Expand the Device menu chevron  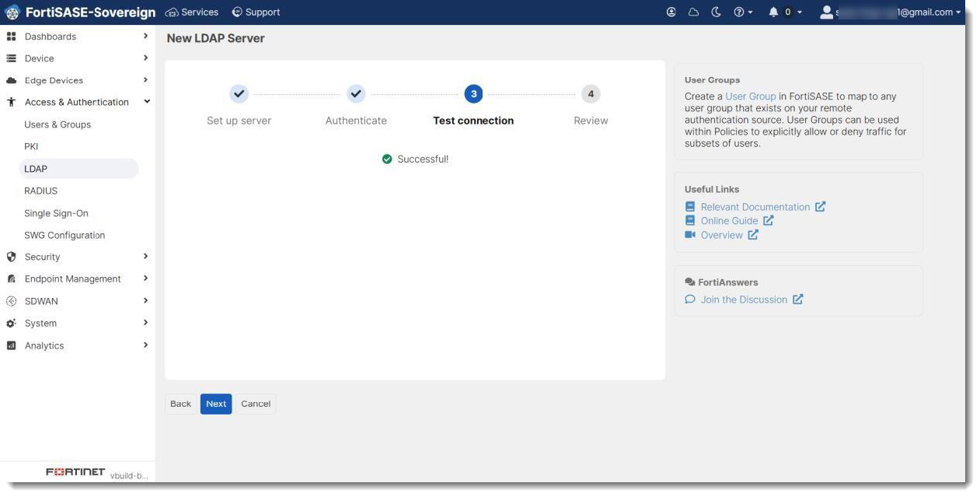[145, 58]
